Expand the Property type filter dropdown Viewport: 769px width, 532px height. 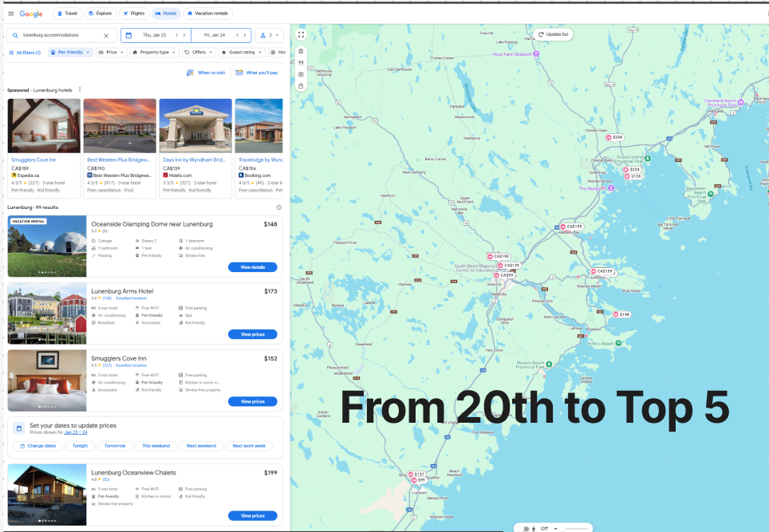[155, 53]
